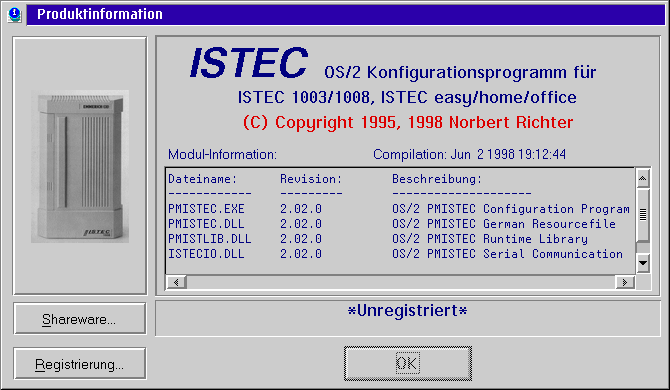The image size is (670, 390).
Task: Click the Produktinformation title bar
Action: pyautogui.click(x=345, y=14)
